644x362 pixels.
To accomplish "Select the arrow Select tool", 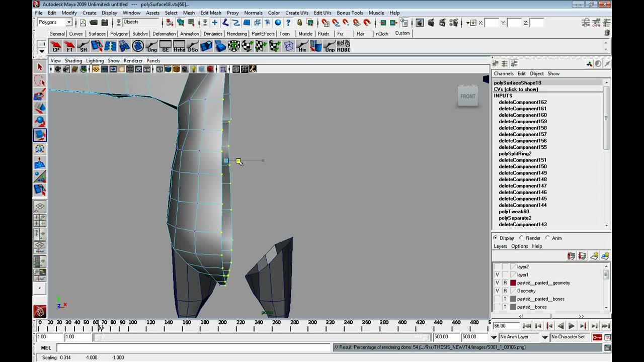I will click(40, 67).
